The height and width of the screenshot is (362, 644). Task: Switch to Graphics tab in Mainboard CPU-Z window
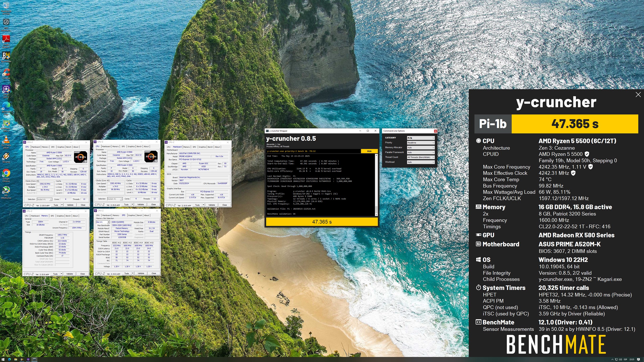coord(202,147)
